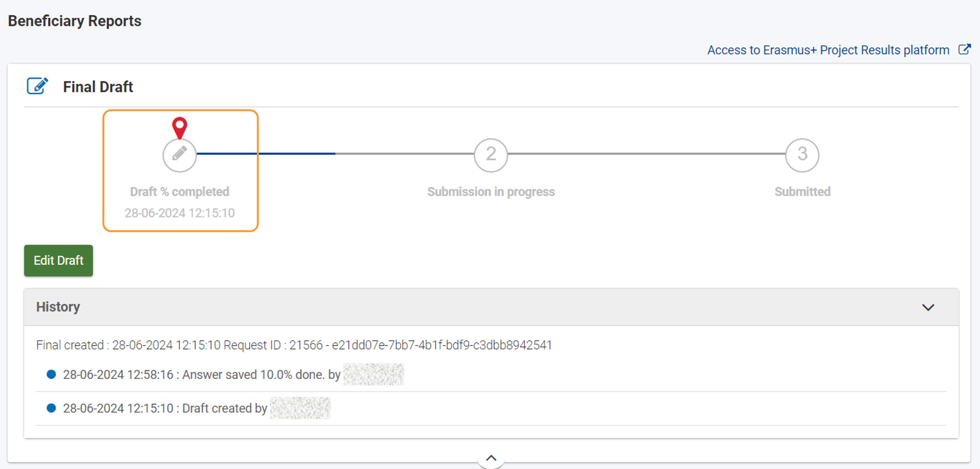Viewport: 980px width, 469px height.
Task: Click blue bullet beside Draft created entry
Action: (51, 408)
